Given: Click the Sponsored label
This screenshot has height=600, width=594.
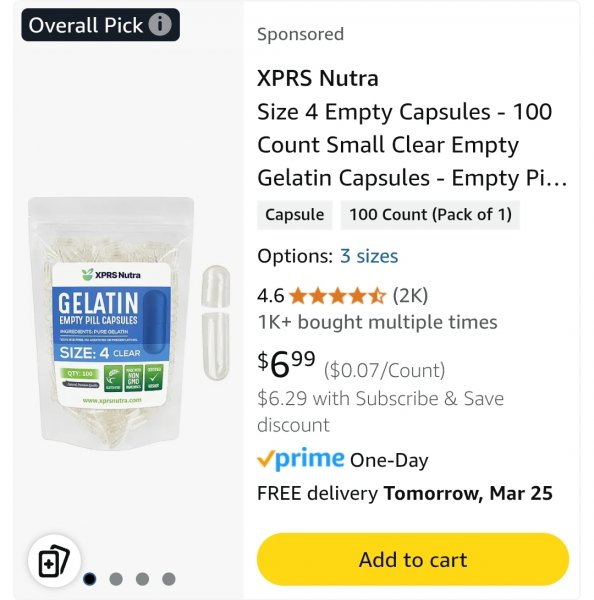Looking at the screenshot, I should pyautogui.click(x=300, y=34).
